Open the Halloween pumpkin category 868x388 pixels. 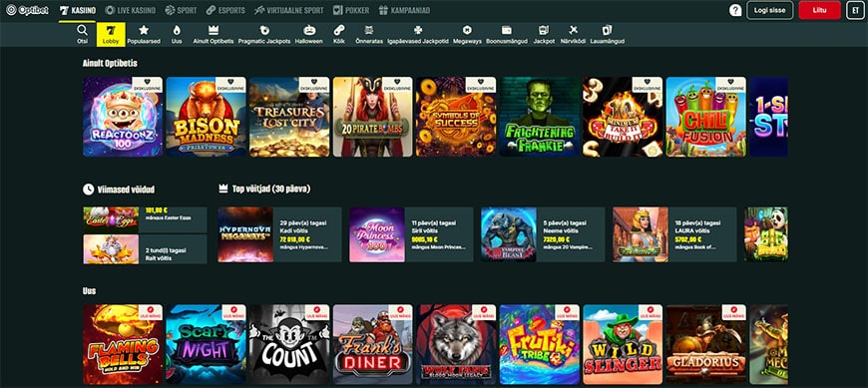point(309,34)
